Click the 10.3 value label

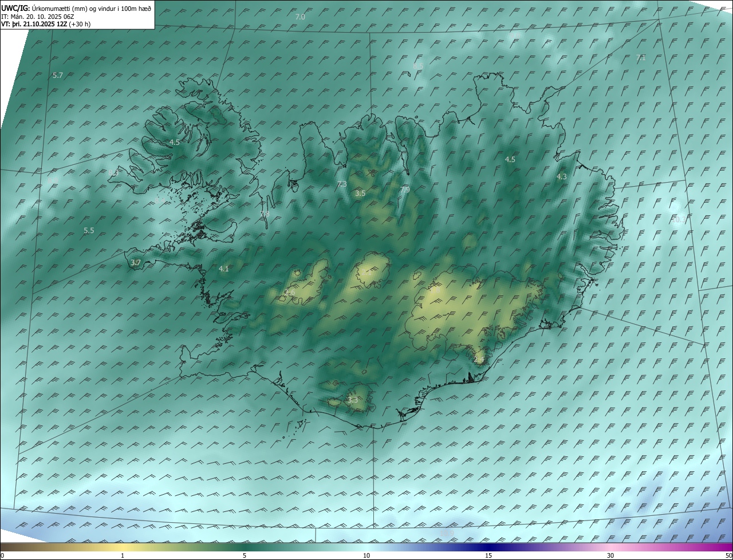[679, 220]
